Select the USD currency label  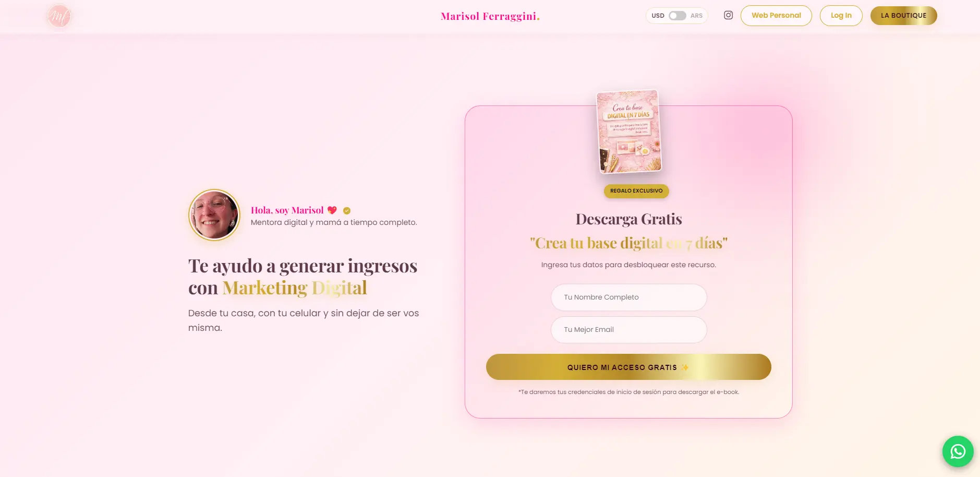pyautogui.click(x=658, y=16)
